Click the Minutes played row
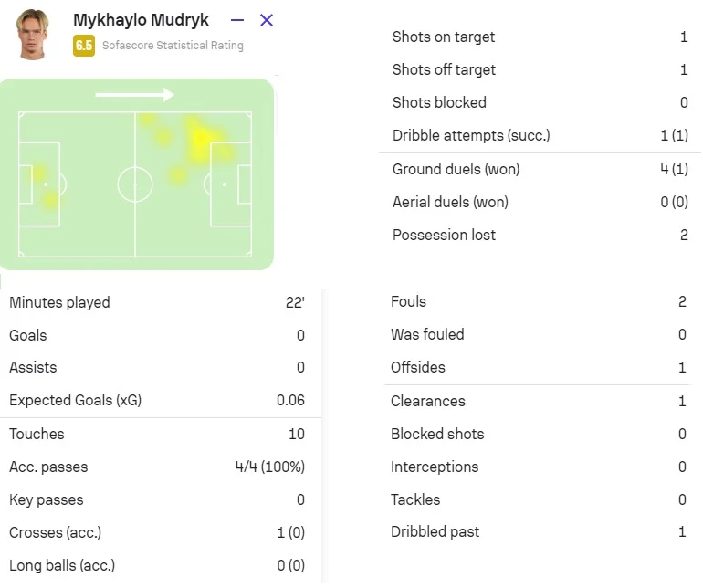 coord(157,302)
